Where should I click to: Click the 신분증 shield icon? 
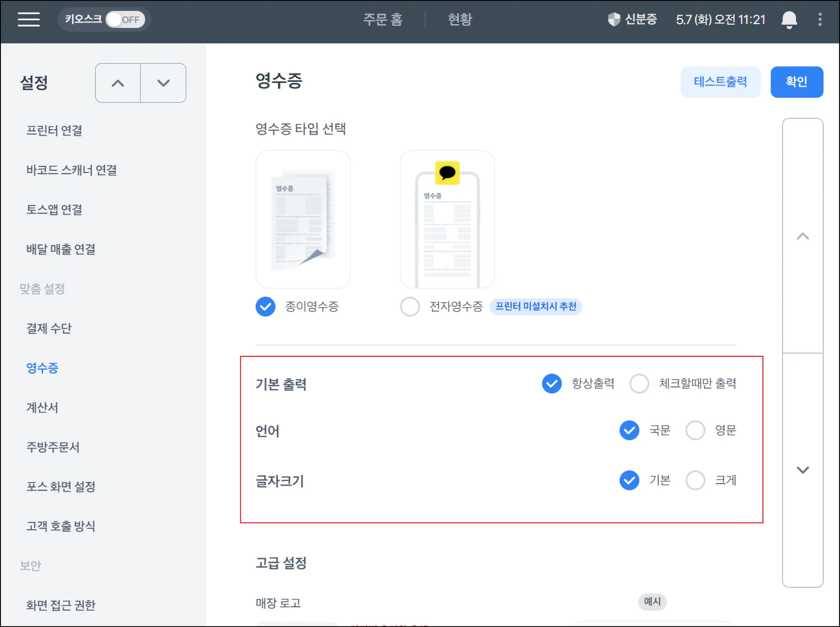tap(614, 19)
